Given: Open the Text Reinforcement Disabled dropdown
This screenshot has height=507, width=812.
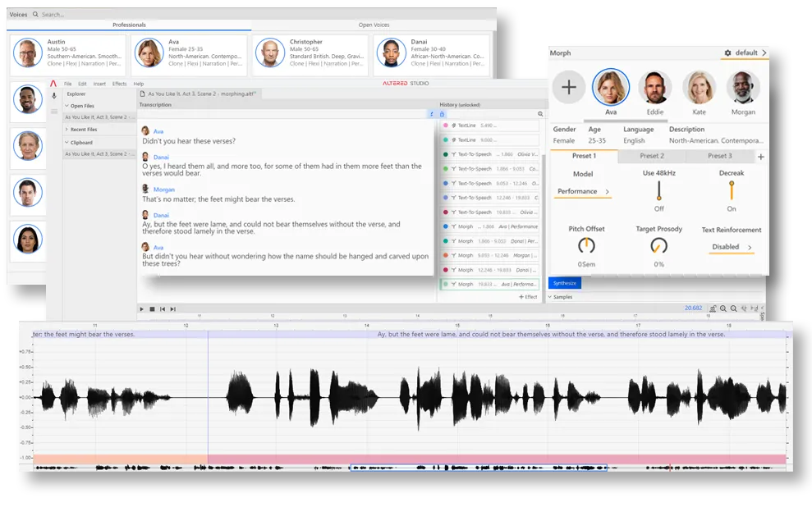Looking at the screenshot, I should 732,247.
